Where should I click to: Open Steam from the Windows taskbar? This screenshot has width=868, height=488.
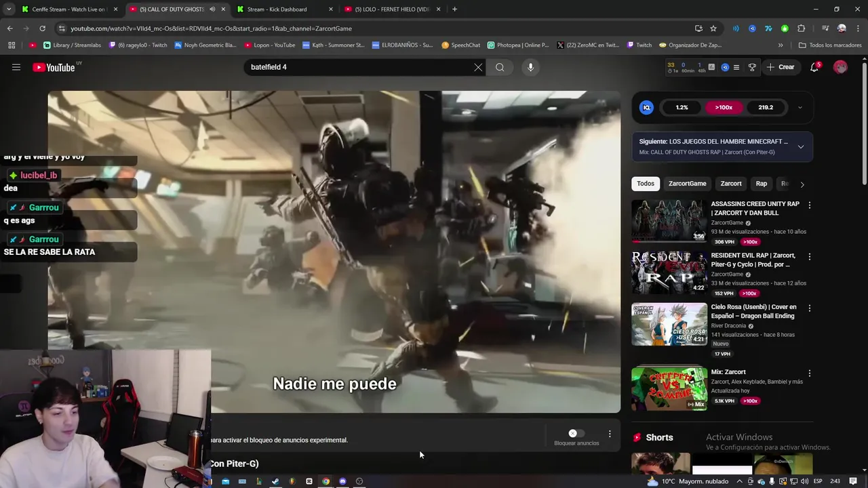point(275,481)
